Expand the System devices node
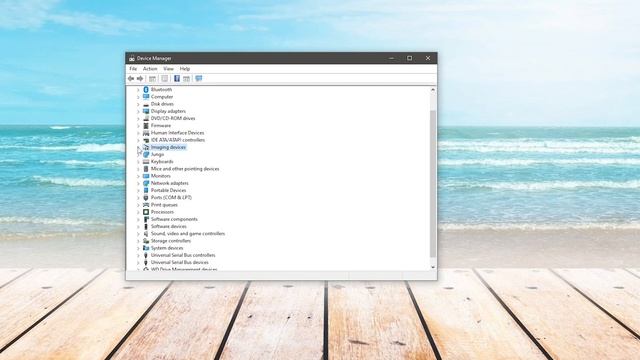The height and width of the screenshot is (360, 640). click(138, 248)
